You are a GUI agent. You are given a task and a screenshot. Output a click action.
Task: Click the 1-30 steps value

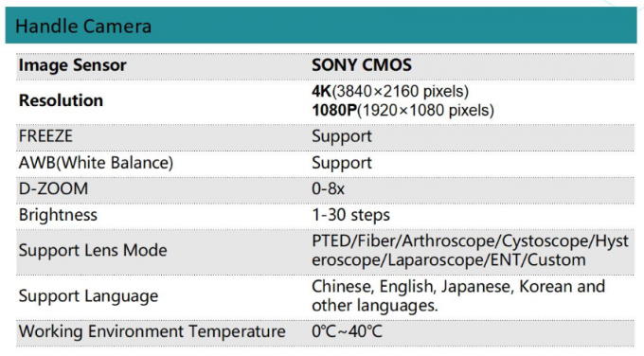350,215
